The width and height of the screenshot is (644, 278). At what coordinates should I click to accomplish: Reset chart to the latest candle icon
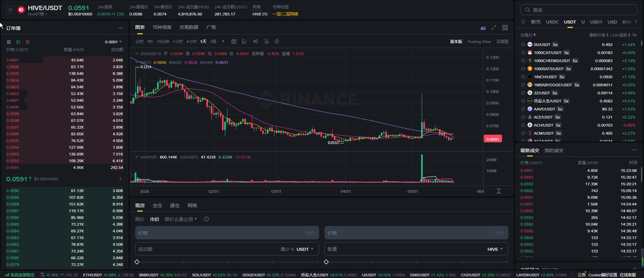(499, 191)
